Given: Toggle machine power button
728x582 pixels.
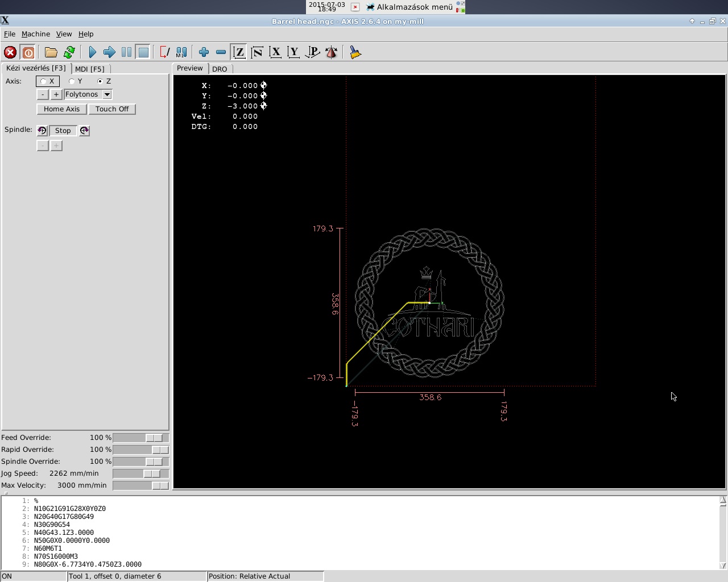Looking at the screenshot, I should (x=28, y=52).
